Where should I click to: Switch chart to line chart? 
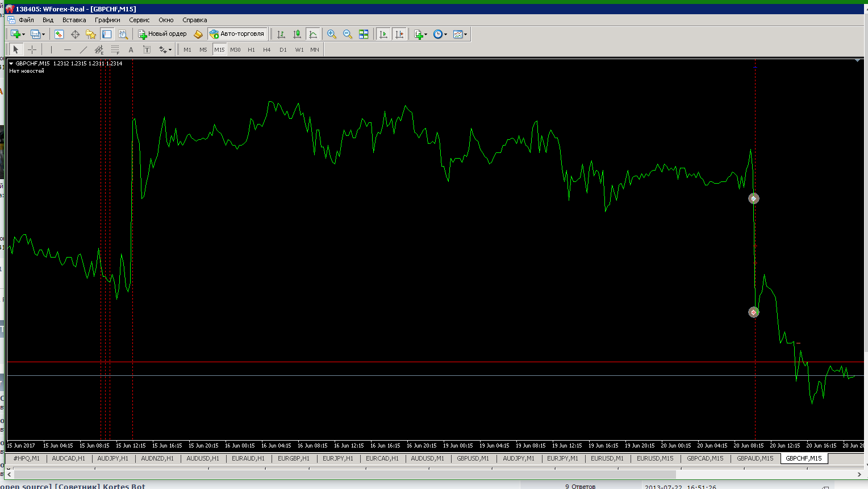pyautogui.click(x=313, y=34)
